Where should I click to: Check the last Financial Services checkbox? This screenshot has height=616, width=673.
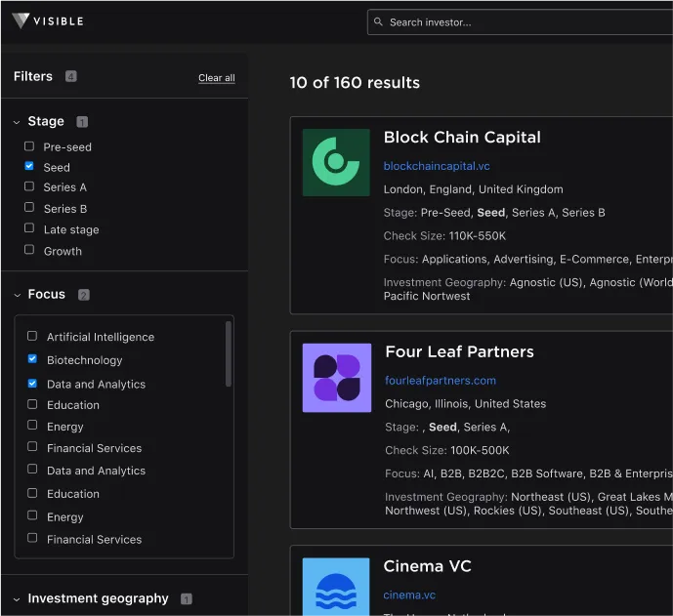point(32,538)
